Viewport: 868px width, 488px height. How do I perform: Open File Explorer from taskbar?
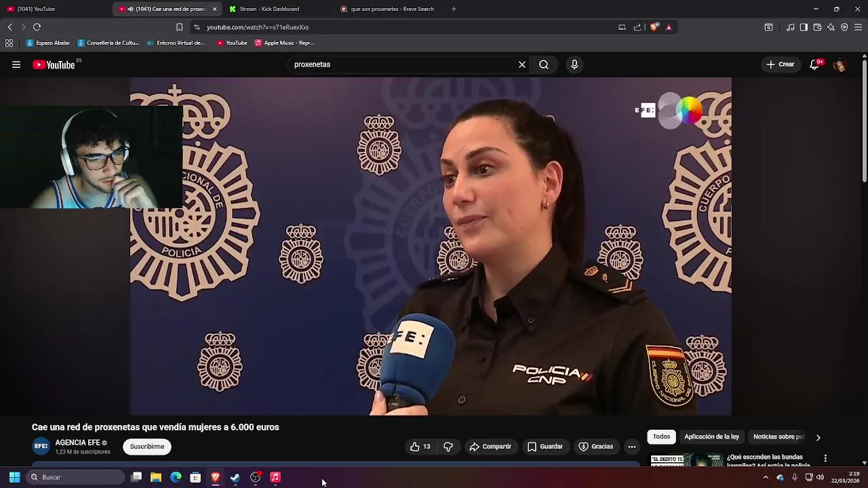(x=156, y=477)
